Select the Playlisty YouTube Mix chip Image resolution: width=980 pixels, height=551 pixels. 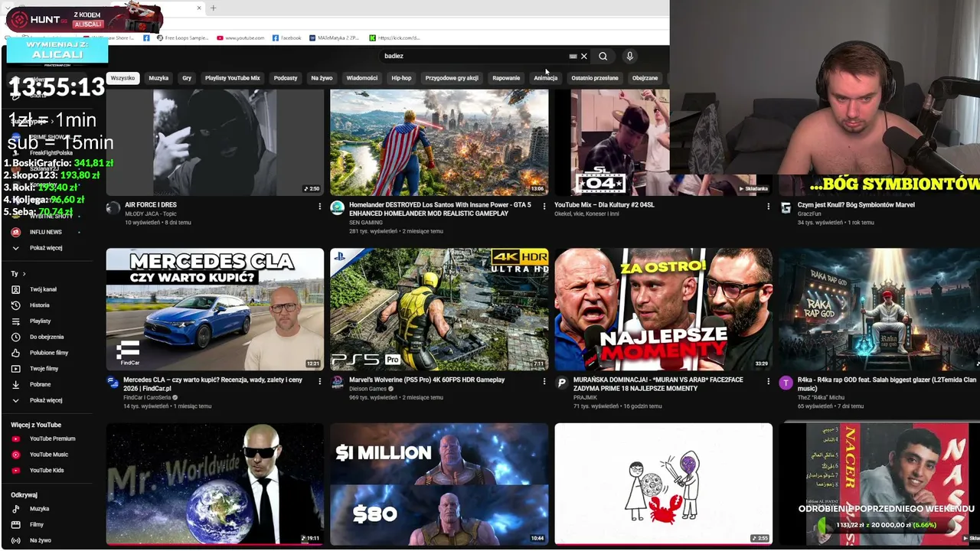[233, 78]
